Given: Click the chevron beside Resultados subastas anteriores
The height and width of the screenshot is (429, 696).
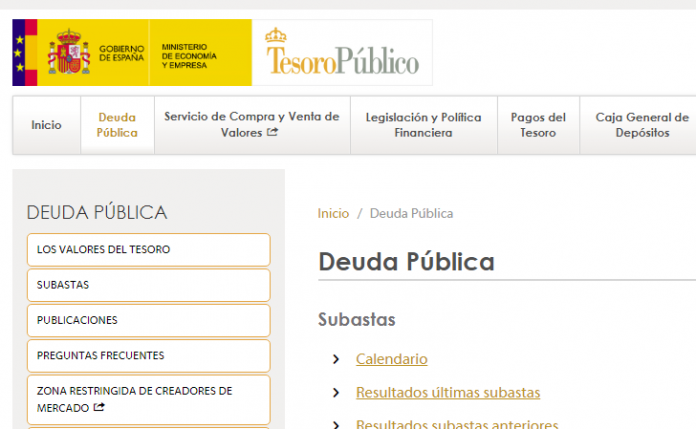Looking at the screenshot, I should point(336,424).
